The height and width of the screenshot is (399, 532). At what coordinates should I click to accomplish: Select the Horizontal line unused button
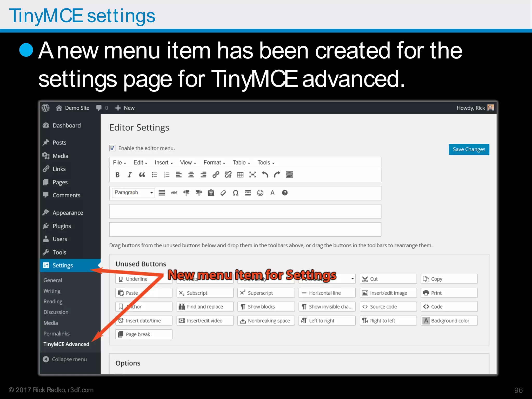pos(327,293)
